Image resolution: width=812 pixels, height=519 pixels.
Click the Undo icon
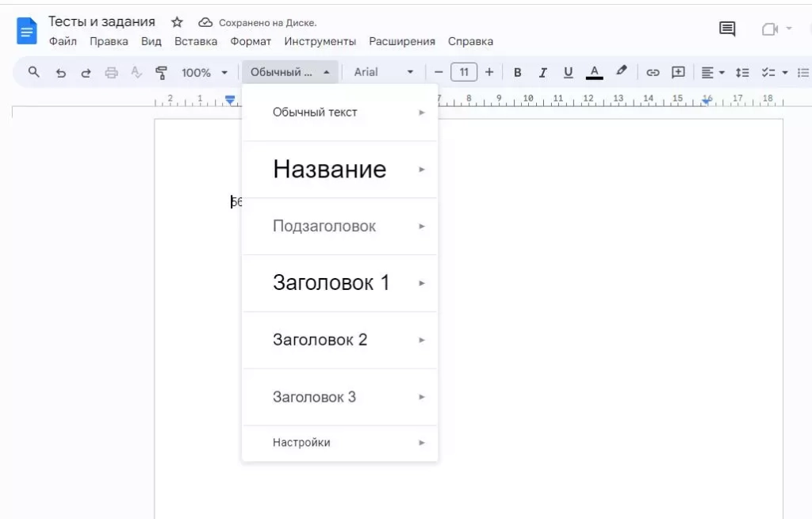(61, 71)
